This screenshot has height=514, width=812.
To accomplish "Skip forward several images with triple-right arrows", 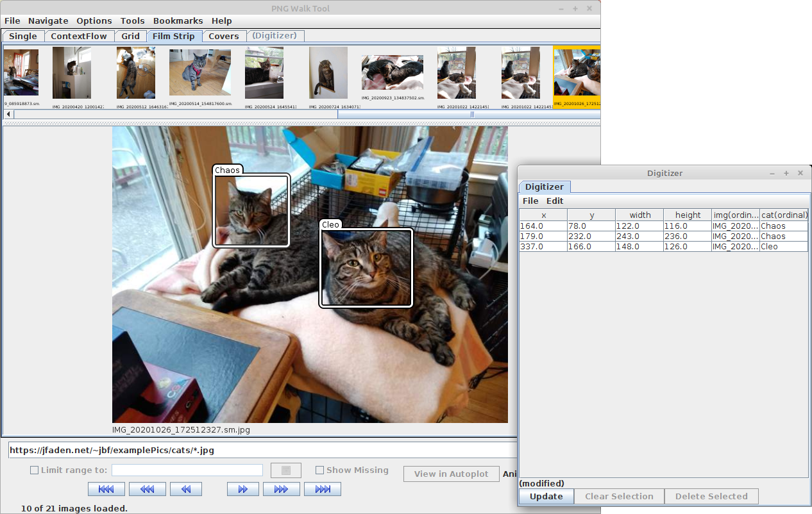I will 281,489.
